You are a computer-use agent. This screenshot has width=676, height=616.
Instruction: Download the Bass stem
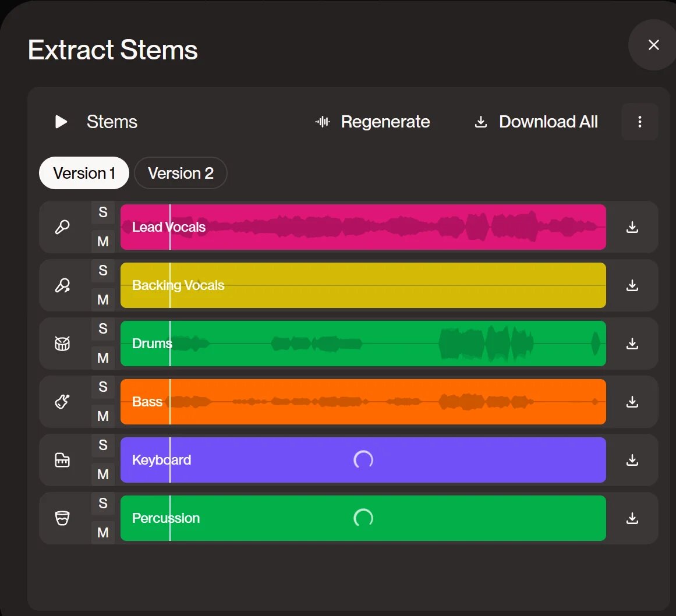[x=632, y=402]
